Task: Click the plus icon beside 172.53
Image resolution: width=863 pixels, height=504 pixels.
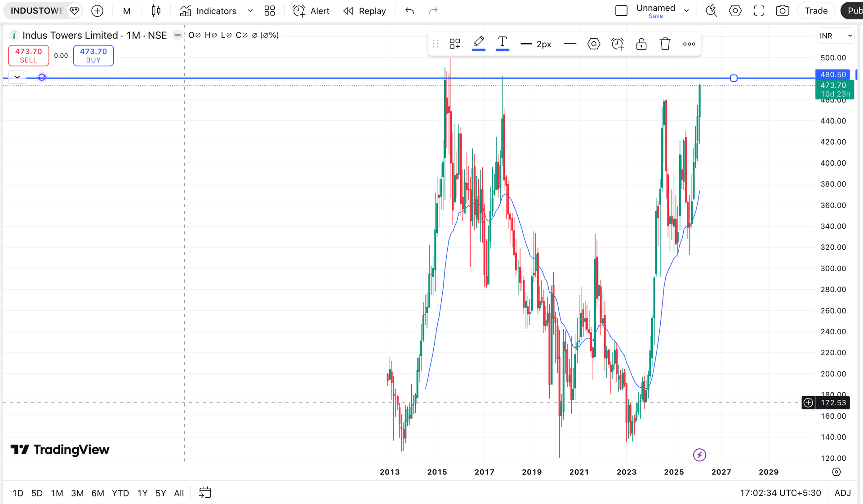Action: pyautogui.click(x=808, y=402)
